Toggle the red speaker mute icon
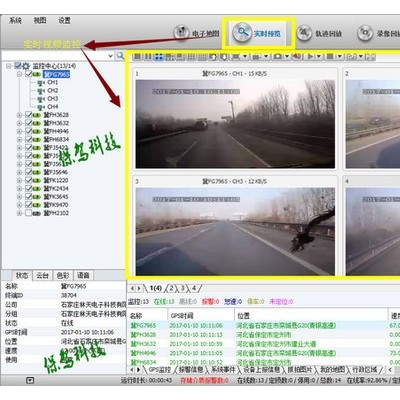This screenshot has width=400, height=400. click(296, 57)
